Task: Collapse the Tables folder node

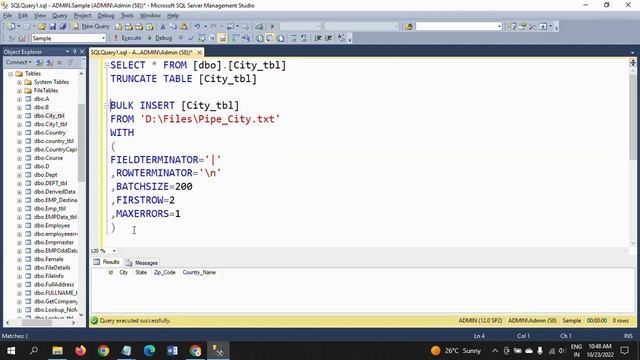Action: (11, 74)
